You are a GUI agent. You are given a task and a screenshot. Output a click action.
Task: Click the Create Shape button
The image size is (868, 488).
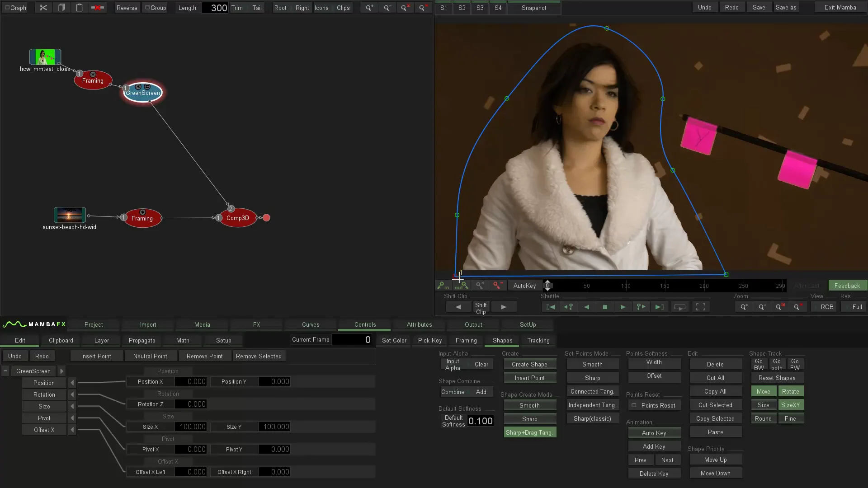[529, 364]
